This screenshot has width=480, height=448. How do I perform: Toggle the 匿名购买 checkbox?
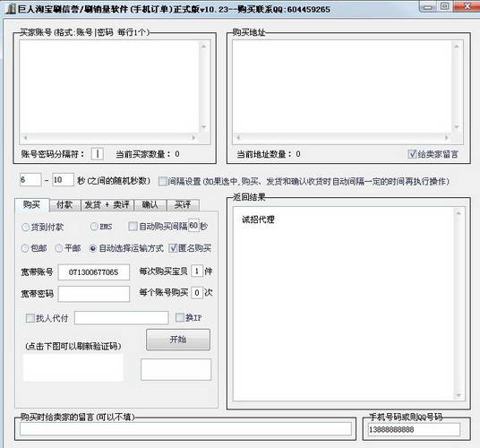pyautogui.click(x=173, y=248)
